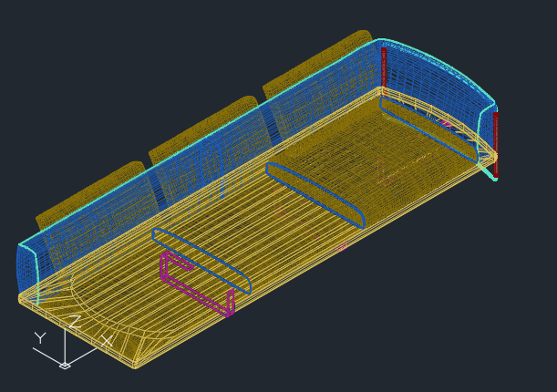Select the red post at far right end
Screen dimensions: 557x392
(496, 145)
